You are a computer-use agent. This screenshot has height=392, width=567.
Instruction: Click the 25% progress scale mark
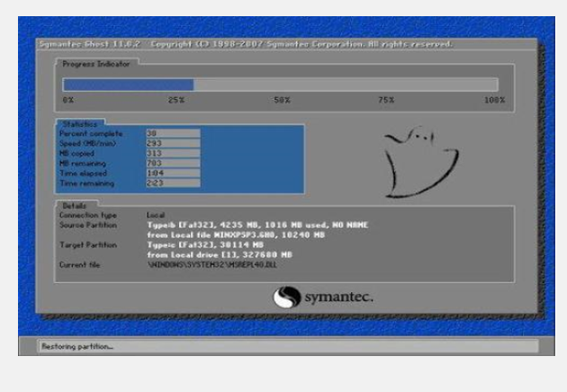coord(176,100)
